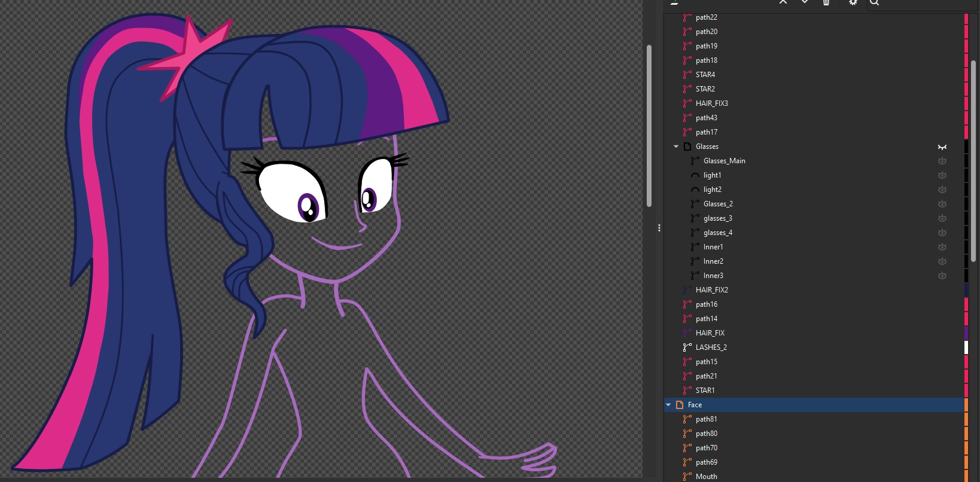
Task: Toggle visibility of Glasses_Main
Action: pyautogui.click(x=942, y=161)
